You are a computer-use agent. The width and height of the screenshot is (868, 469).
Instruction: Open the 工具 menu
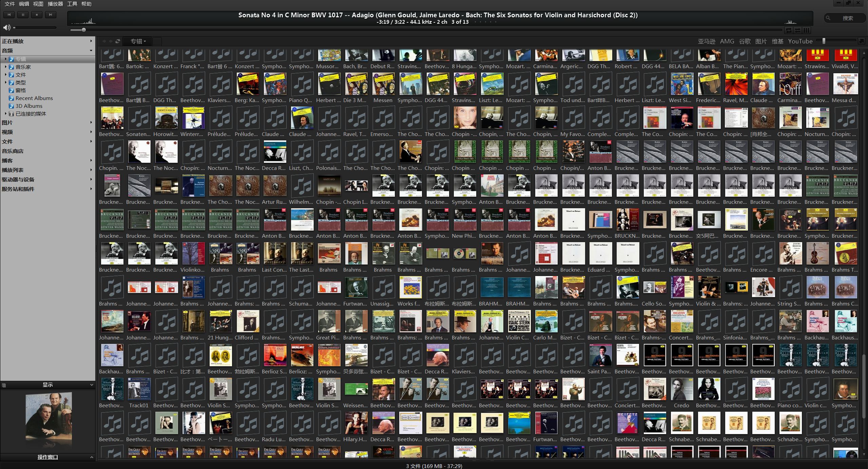[72, 4]
